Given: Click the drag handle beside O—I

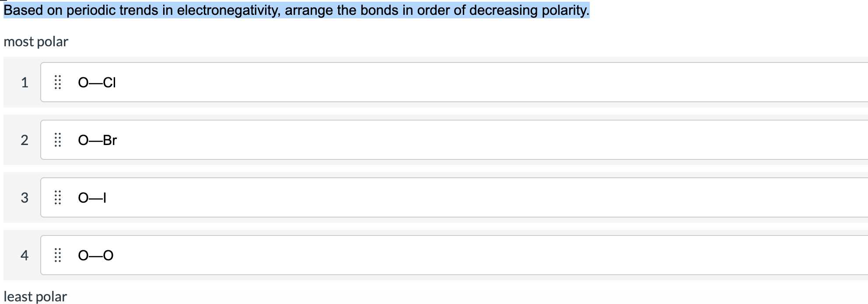Looking at the screenshot, I should pyautogui.click(x=58, y=198).
